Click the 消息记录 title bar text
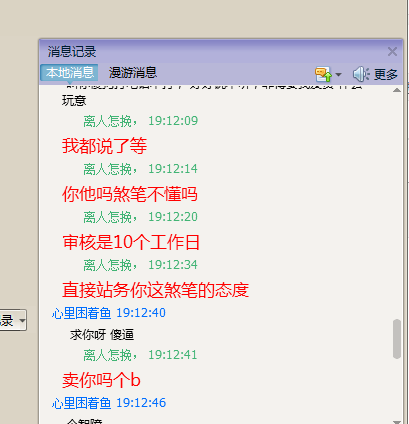409x424 pixels. click(72, 52)
